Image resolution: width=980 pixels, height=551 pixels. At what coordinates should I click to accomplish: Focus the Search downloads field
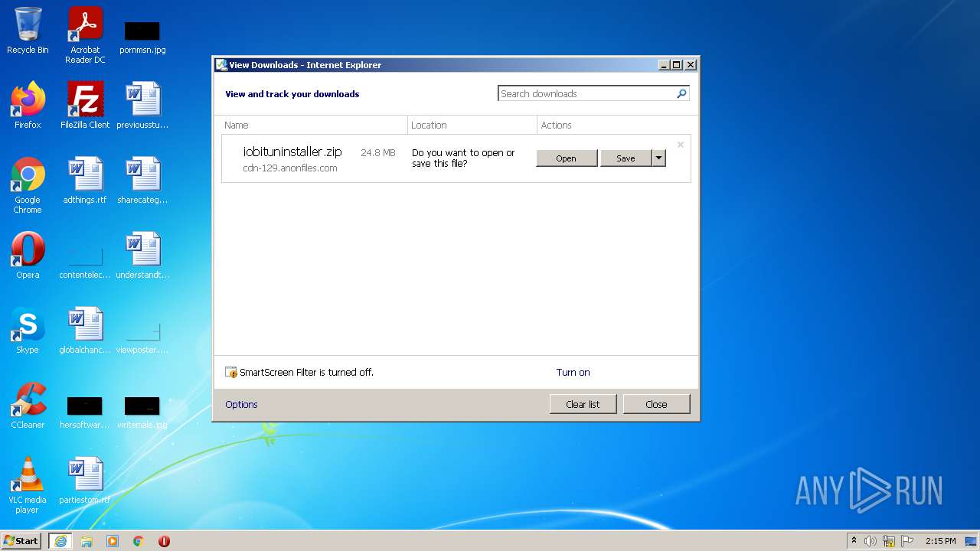pyautogui.click(x=593, y=93)
